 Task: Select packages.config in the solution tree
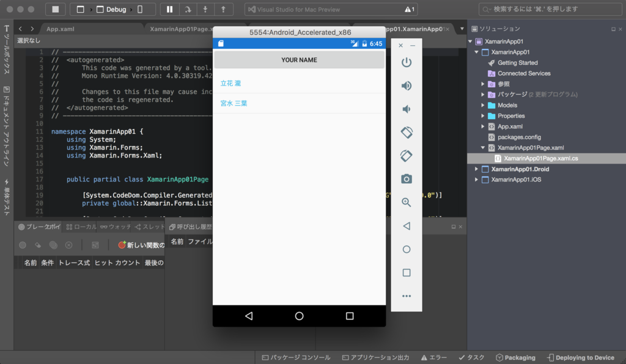point(519,137)
